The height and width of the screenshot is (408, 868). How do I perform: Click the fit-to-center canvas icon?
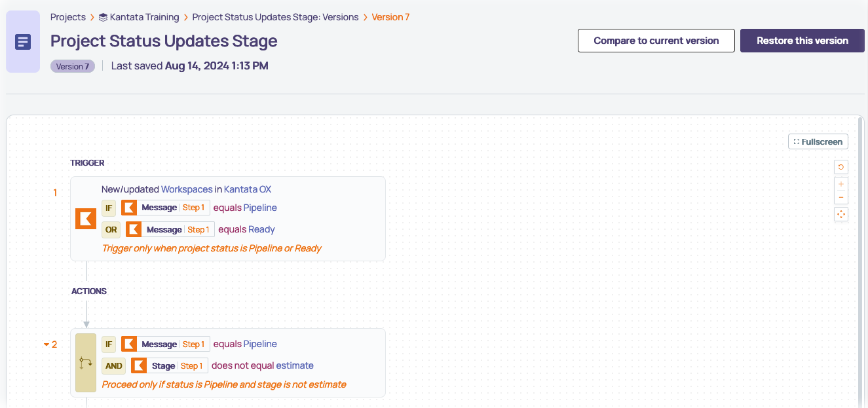tap(841, 214)
